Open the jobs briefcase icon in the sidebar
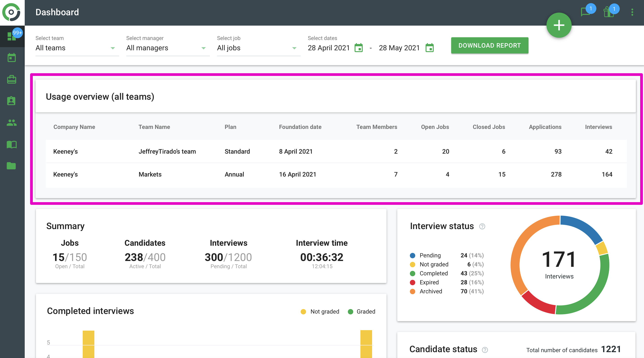The height and width of the screenshot is (358, 644). pos(11,80)
